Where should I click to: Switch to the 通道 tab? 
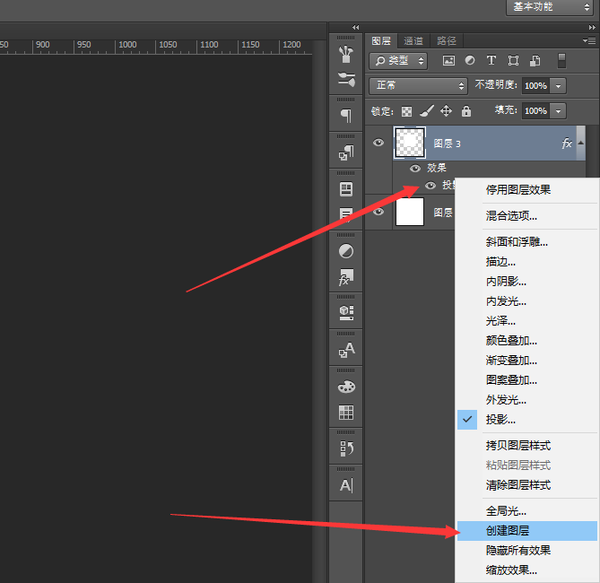tap(413, 41)
